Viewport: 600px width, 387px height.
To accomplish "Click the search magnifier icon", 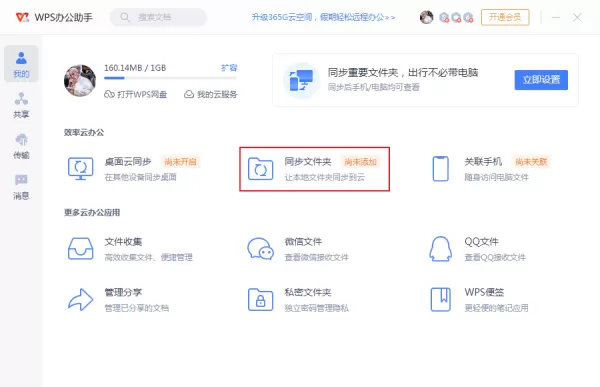I will tap(125, 17).
